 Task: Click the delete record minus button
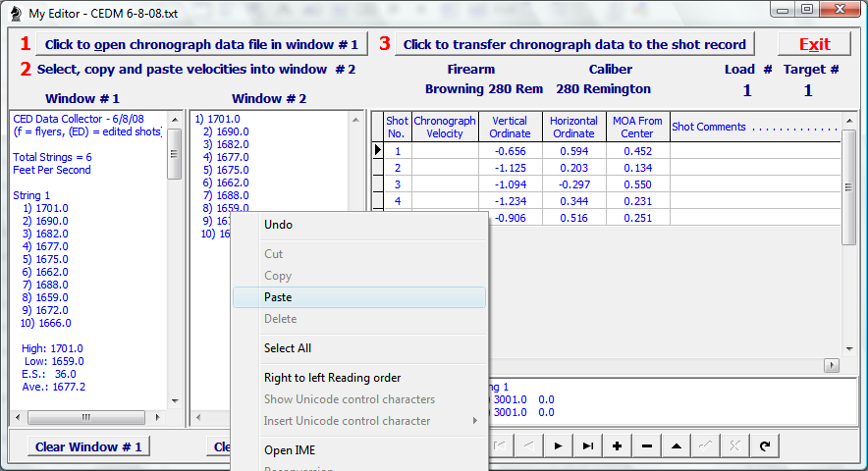646,446
